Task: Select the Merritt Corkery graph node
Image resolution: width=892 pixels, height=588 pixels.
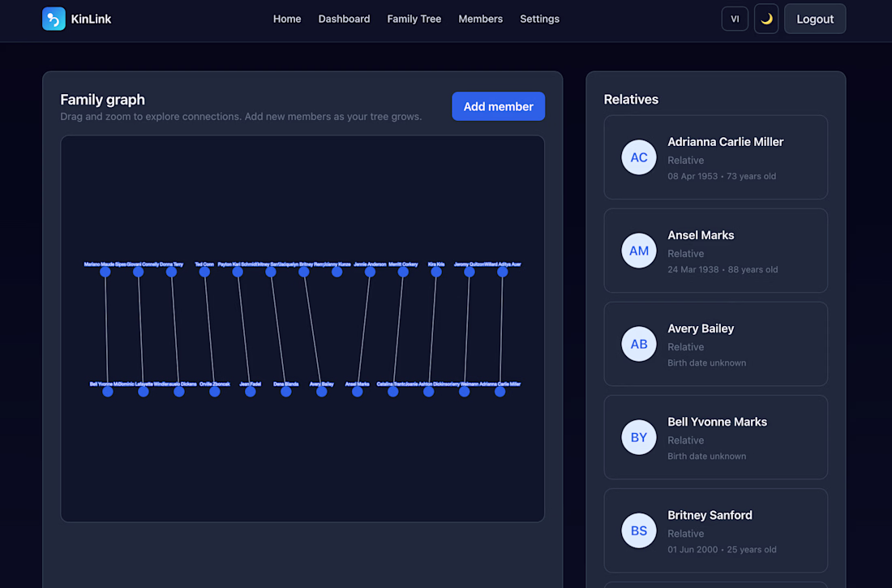Action: coord(403,272)
